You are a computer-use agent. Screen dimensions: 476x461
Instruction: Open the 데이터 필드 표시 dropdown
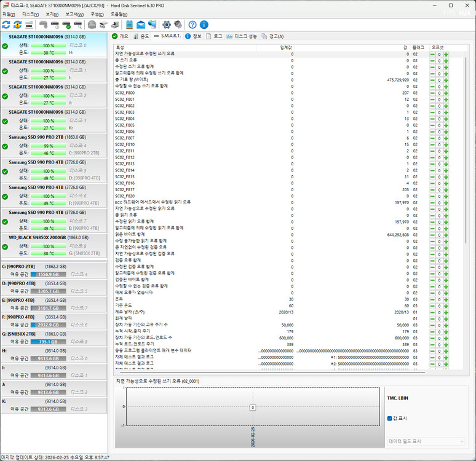pyautogui.click(x=426, y=441)
